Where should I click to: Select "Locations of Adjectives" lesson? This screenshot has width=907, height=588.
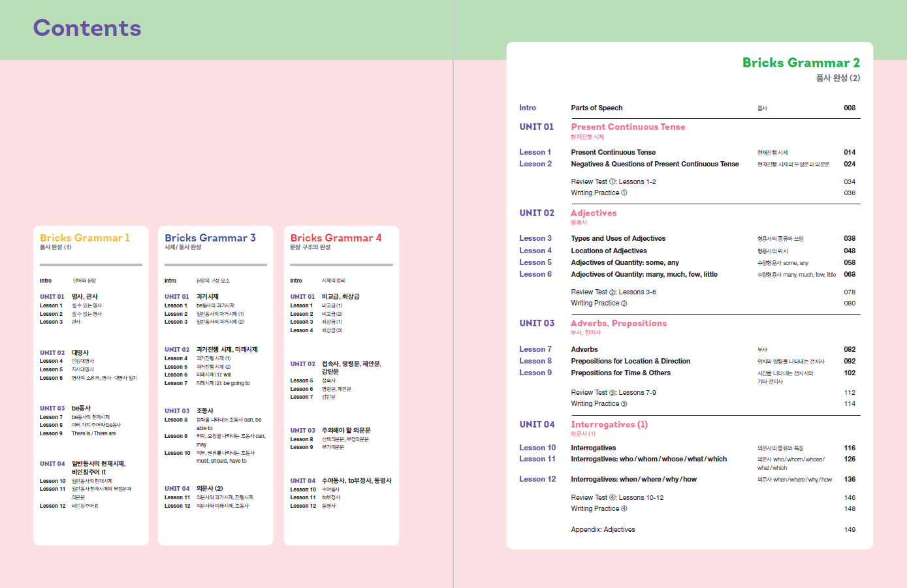tap(609, 251)
